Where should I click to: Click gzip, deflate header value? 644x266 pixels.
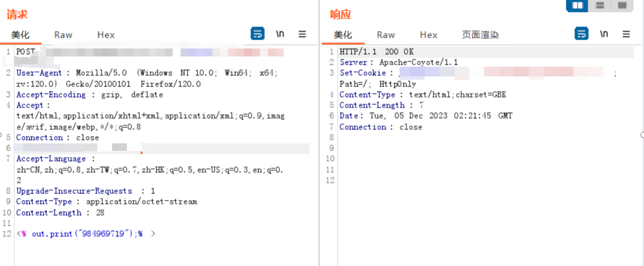tap(132, 95)
